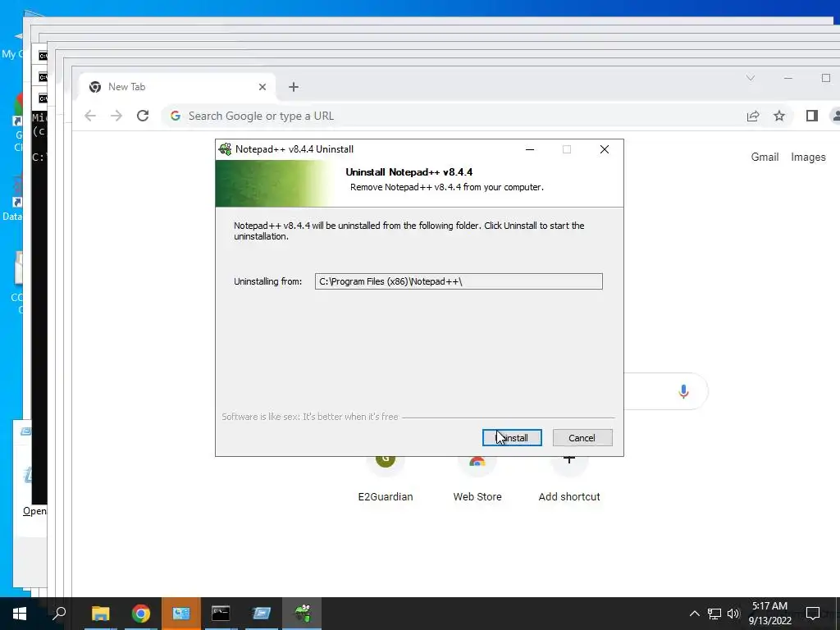
Task: Open the Chrome tab search chevron
Action: [751, 78]
